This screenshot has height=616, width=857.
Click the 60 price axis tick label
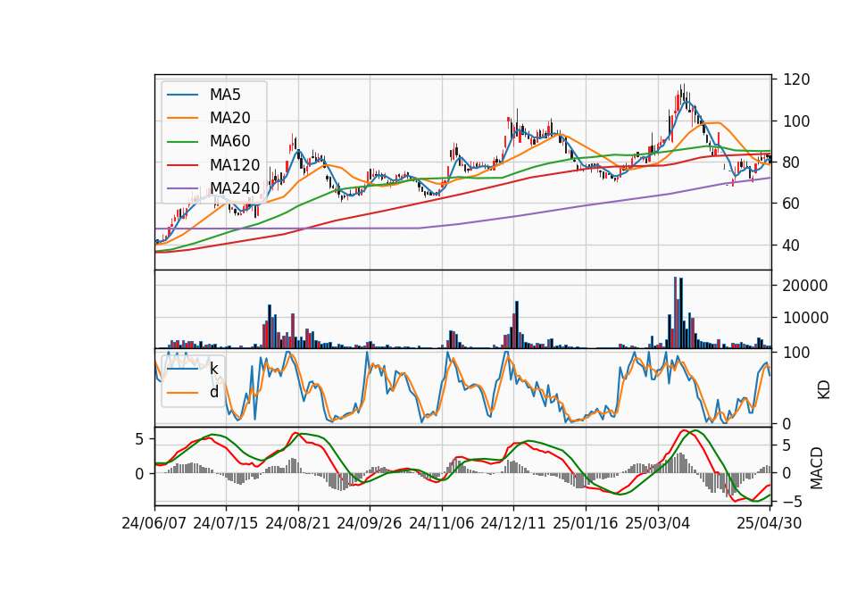coord(792,204)
